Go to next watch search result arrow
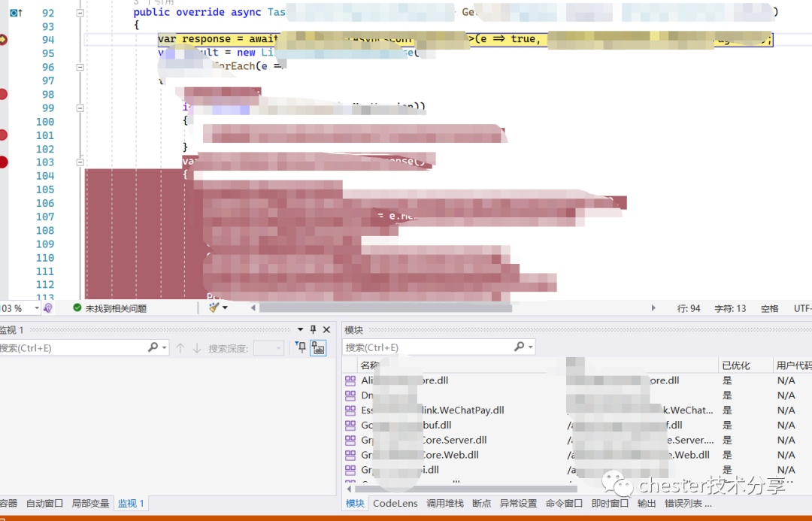The width and height of the screenshot is (812, 521). [x=197, y=348]
